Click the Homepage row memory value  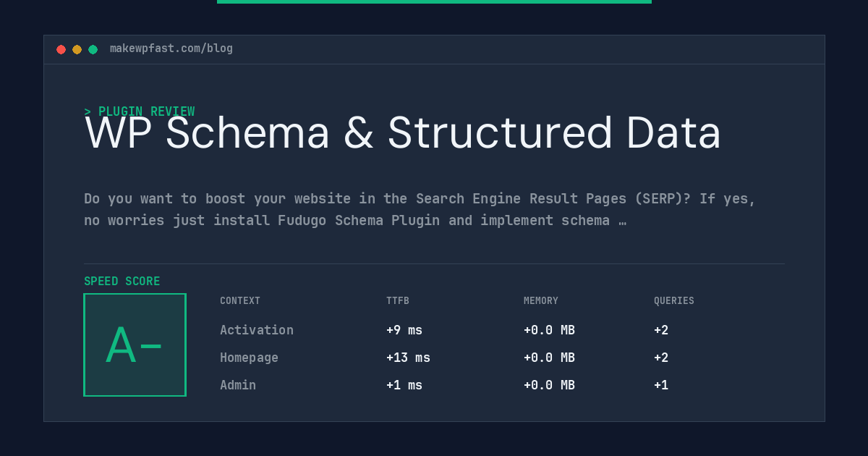549,358
